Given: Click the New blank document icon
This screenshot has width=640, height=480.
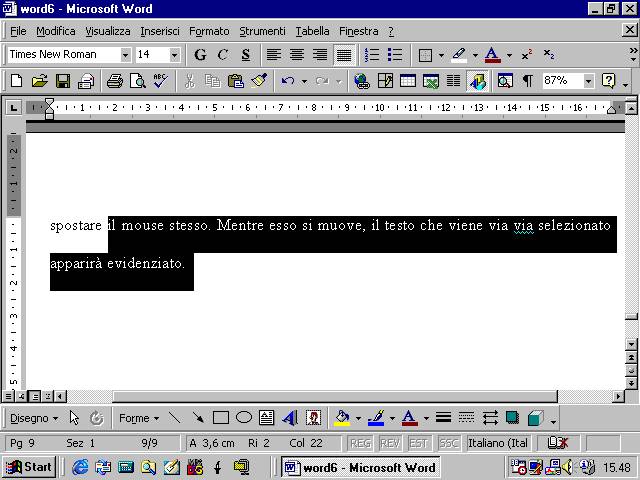Looking at the screenshot, I should pyautogui.click(x=17, y=81).
